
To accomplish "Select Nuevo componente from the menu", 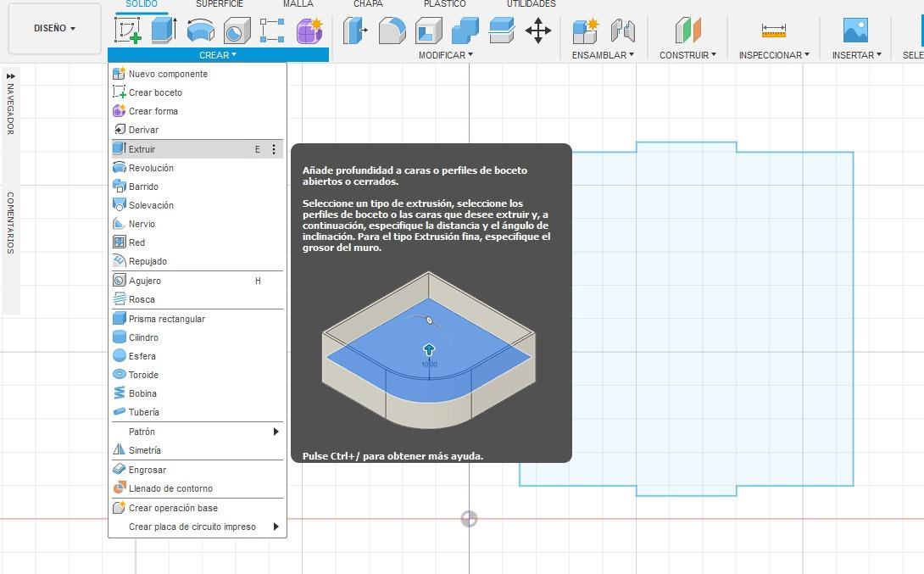I will click(198, 74).
